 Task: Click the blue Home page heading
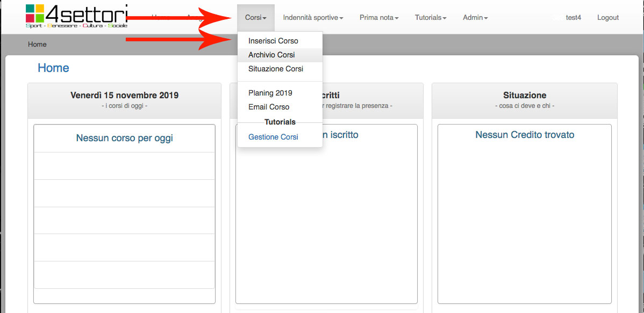pos(53,68)
